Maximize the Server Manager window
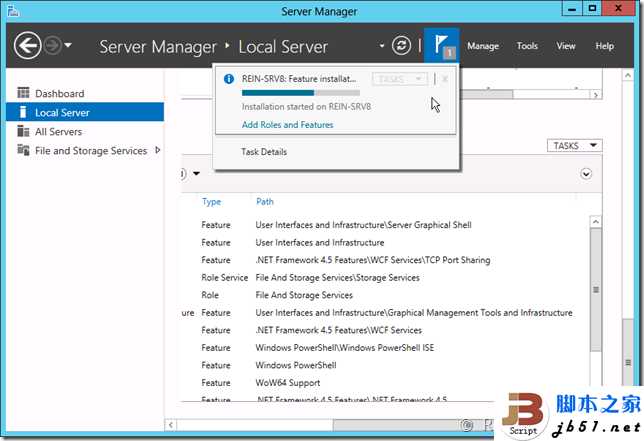The width and height of the screenshot is (644, 441). coord(592,9)
